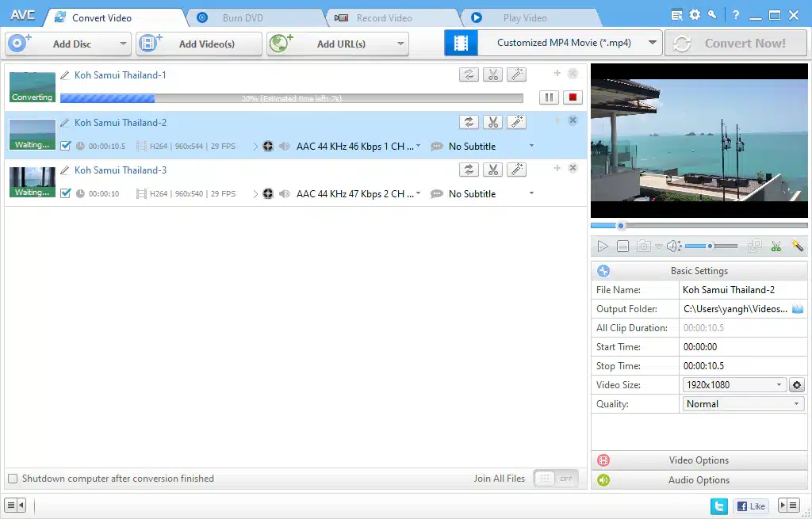This screenshot has height=519, width=812.
Task: Open the No Subtitle dropdown for Thailand-2
Action: pyautogui.click(x=530, y=146)
